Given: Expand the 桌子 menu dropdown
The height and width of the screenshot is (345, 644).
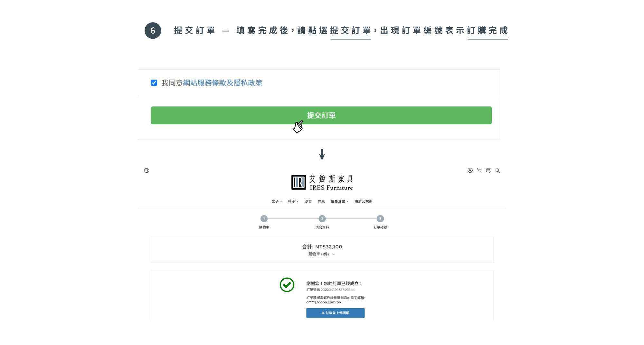Looking at the screenshot, I should [277, 201].
